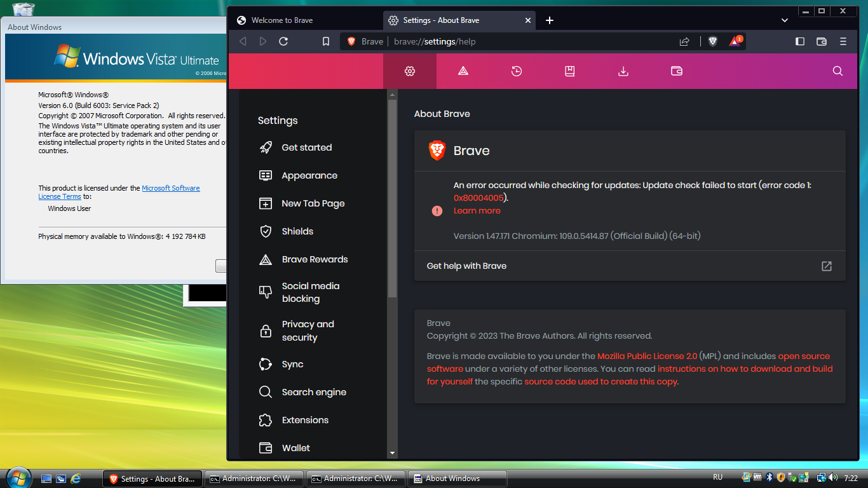
Task: Open Brave Wallet icon in the browser toolbar
Action: coord(822,41)
